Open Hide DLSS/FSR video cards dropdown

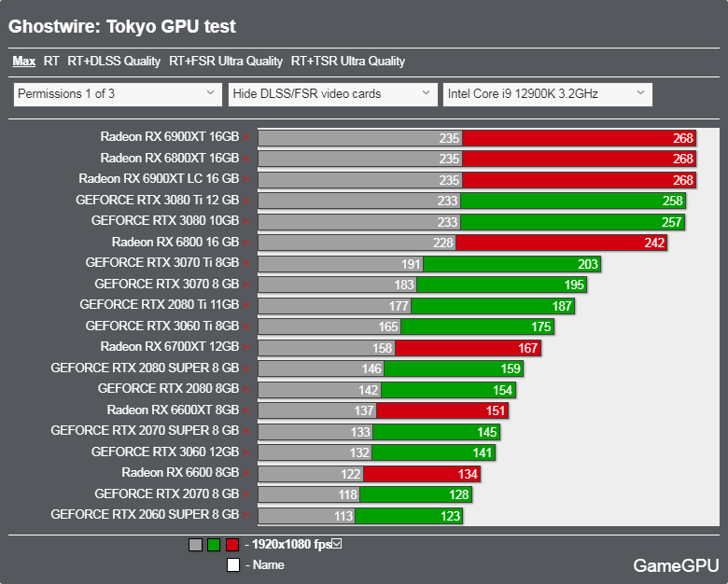tap(332, 94)
